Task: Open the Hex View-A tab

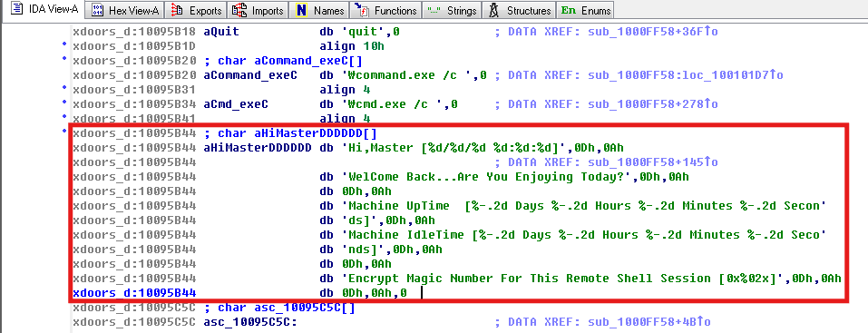Action: pos(125,10)
